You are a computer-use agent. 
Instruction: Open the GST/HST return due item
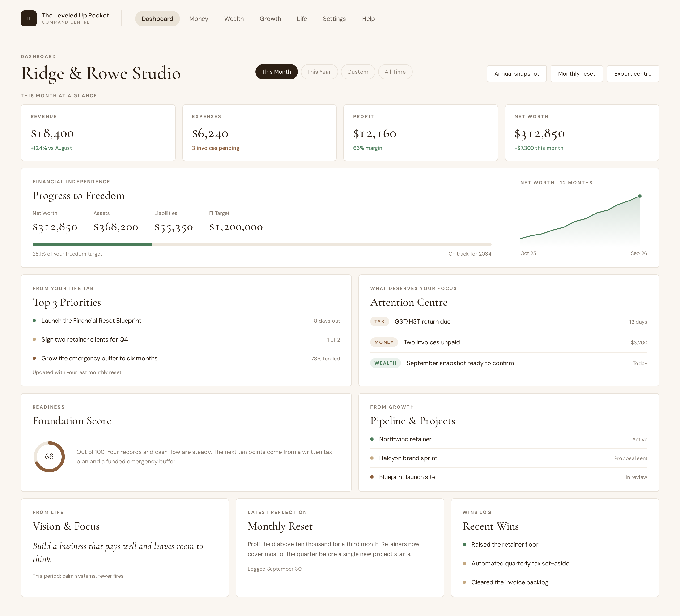tap(509, 321)
